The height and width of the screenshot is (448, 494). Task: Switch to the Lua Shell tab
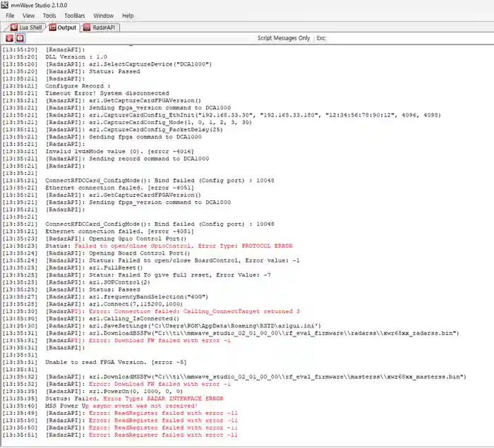pyautogui.click(x=27, y=28)
